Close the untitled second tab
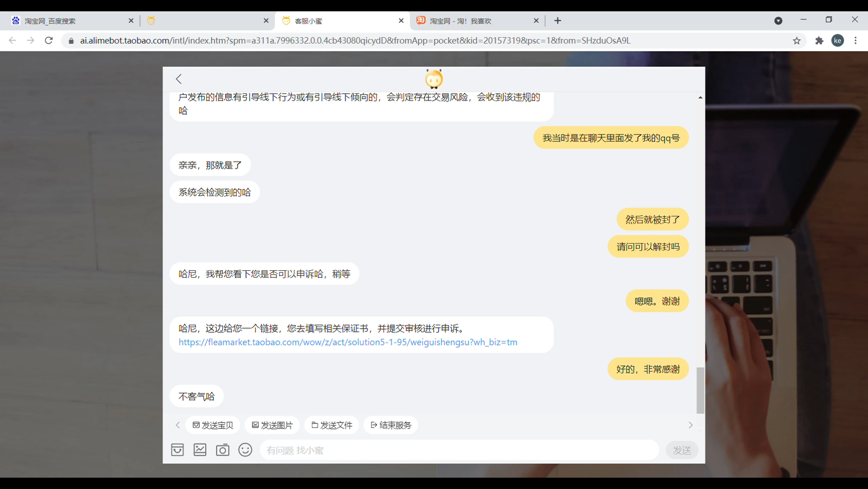This screenshot has height=489, width=868. 266,21
